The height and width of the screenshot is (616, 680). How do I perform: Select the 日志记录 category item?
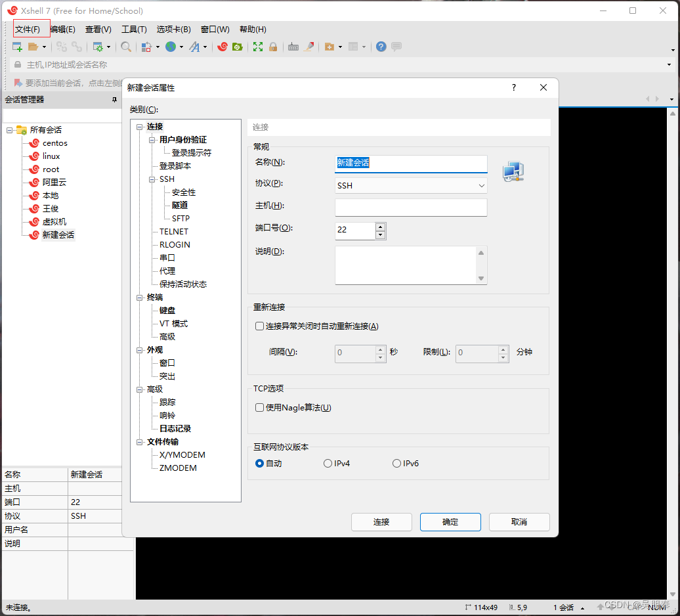click(x=175, y=429)
